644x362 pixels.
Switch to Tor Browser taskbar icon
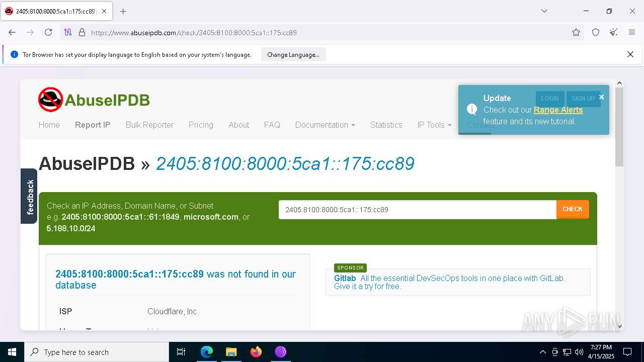280,352
